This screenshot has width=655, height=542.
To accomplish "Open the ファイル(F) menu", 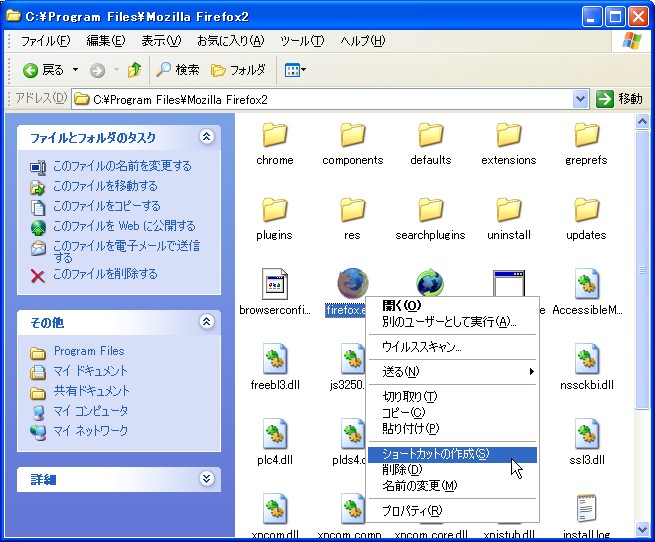I will 46,41.
